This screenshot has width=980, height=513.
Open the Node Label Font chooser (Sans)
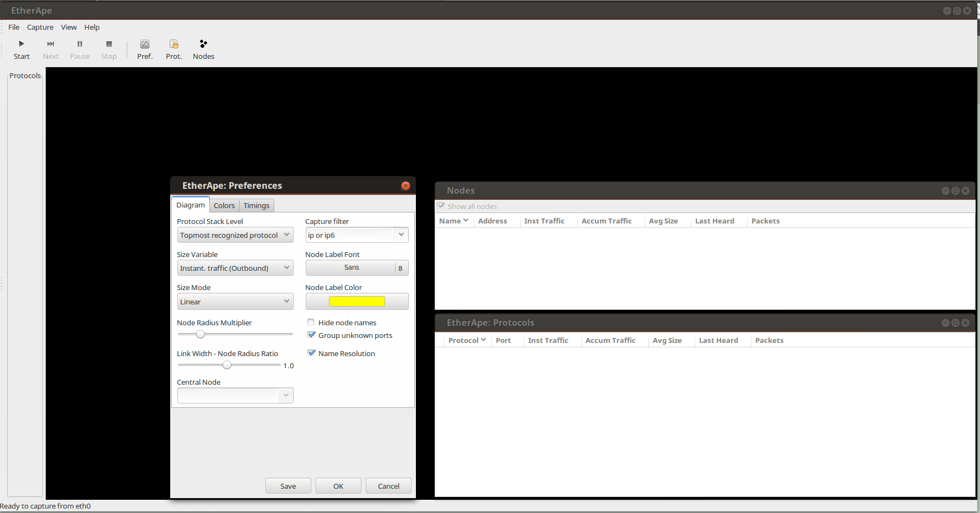pos(357,268)
